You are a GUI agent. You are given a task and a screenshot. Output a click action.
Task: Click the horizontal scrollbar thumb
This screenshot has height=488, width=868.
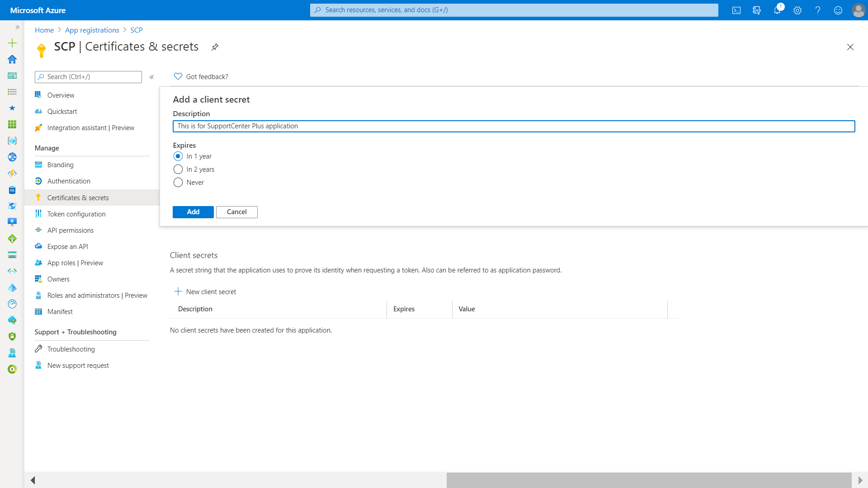[649, 480]
